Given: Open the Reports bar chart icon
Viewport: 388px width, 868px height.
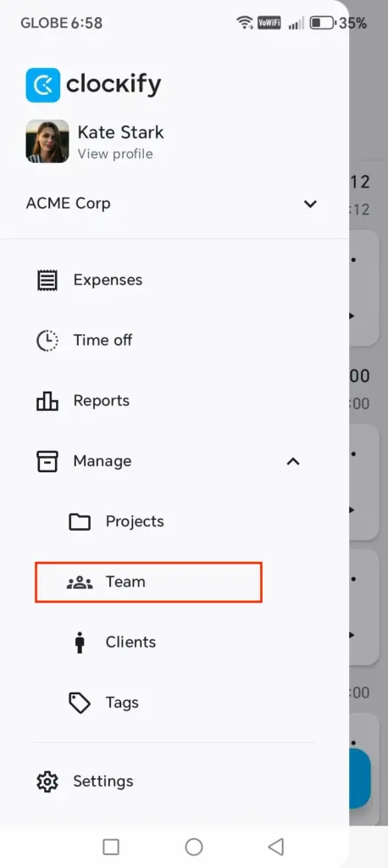Looking at the screenshot, I should [47, 401].
